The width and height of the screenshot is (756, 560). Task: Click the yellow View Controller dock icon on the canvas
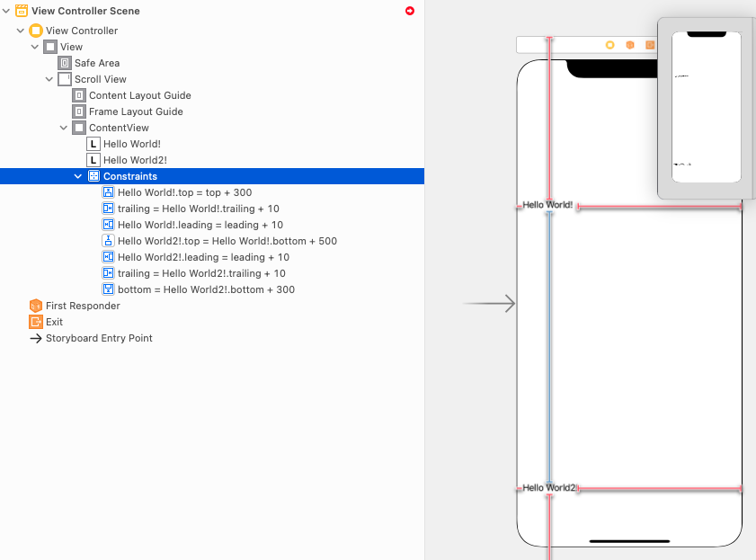click(x=609, y=45)
